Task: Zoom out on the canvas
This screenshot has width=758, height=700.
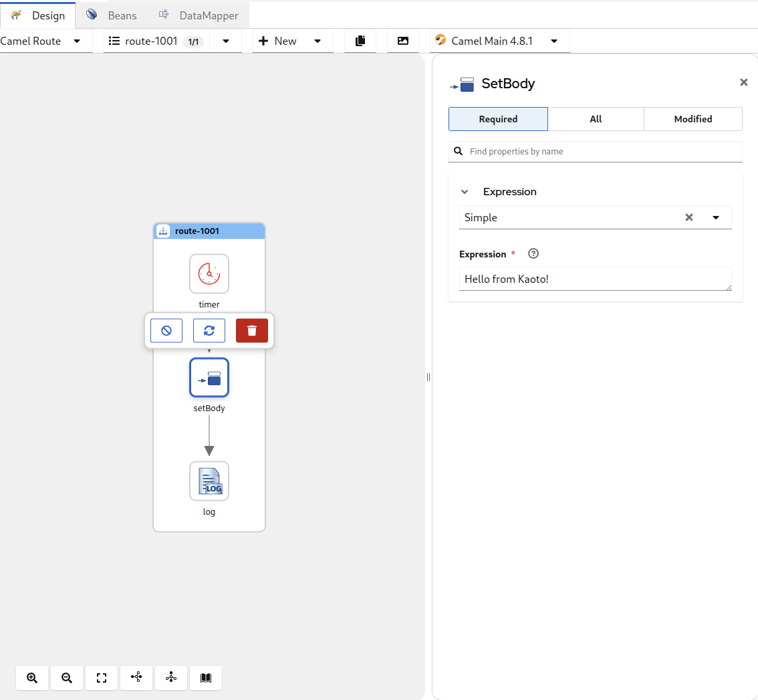Action: click(x=67, y=677)
